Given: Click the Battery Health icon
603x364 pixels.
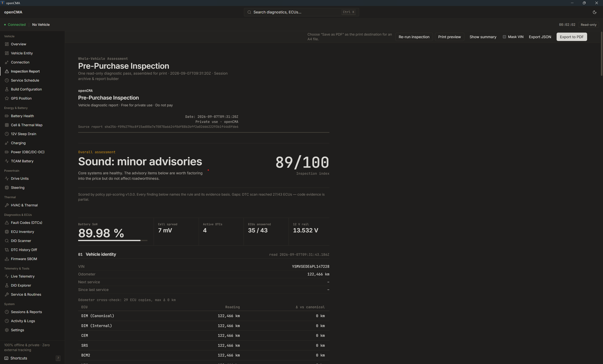Looking at the screenshot, I should [7, 116].
